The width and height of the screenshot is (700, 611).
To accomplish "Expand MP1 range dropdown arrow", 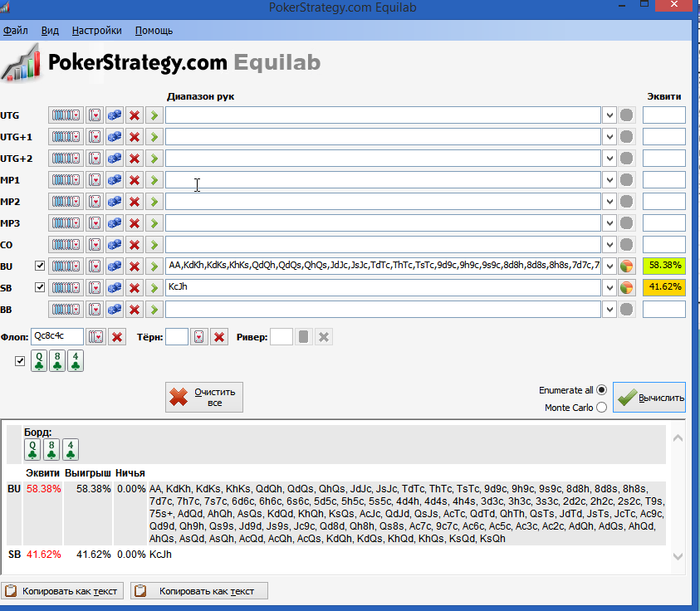I will coord(609,180).
